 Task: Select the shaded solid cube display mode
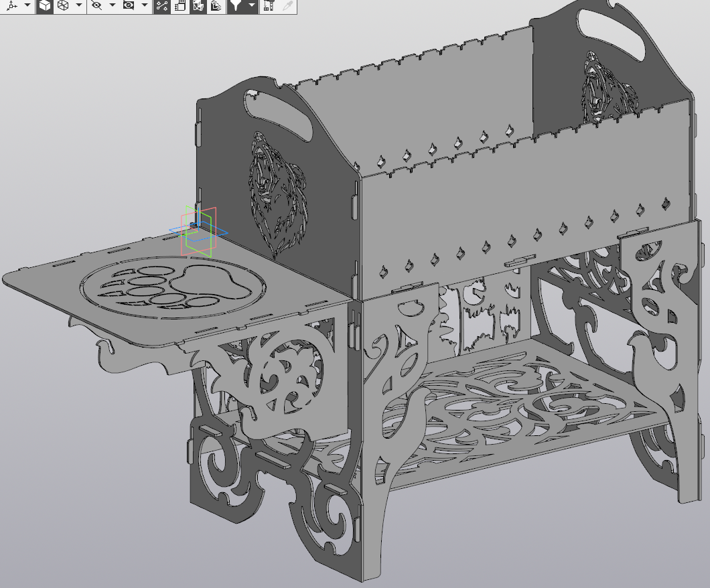pos(44,5)
